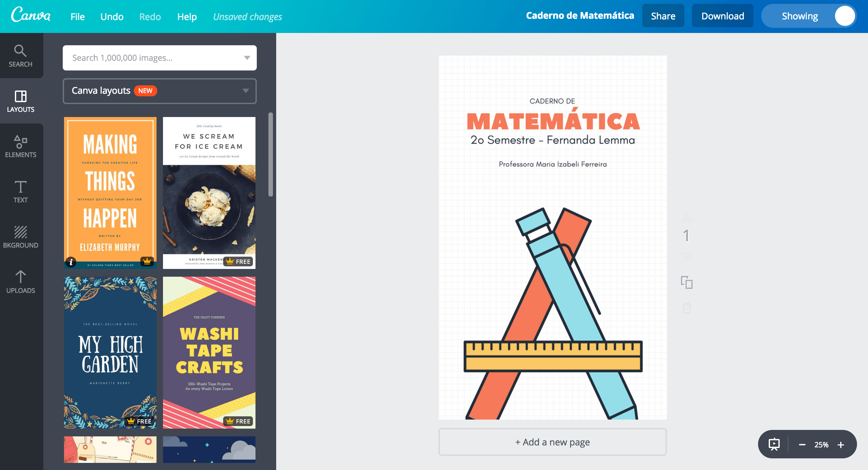Screen dimensions: 868x470
Task: Click the page number 1 indicator
Action: 686,236
